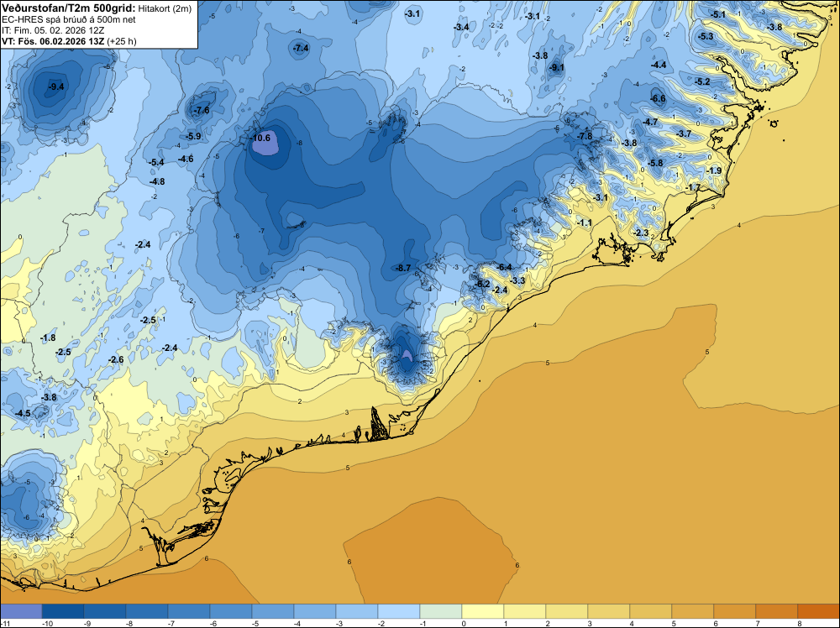840x628 pixels.
Task: Click the -5.9 temperature value
Action: pyautogui.click(x=193, y=137)
